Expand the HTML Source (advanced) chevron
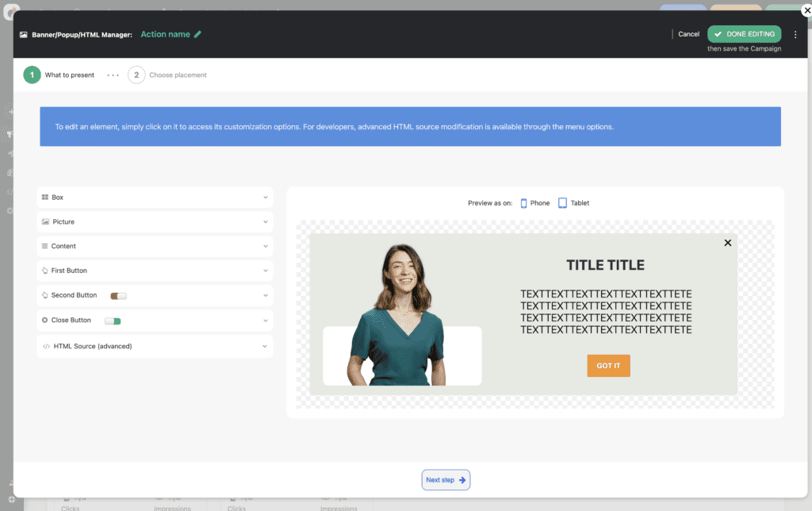812x511 pixels. click(266, 346)
